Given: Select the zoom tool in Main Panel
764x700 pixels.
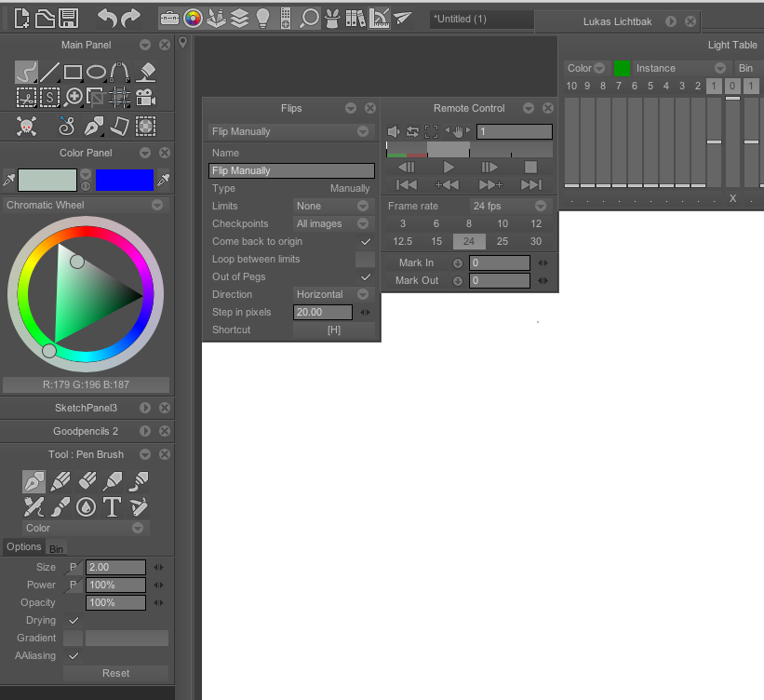Looking at the screenshot, I should 74,98.
